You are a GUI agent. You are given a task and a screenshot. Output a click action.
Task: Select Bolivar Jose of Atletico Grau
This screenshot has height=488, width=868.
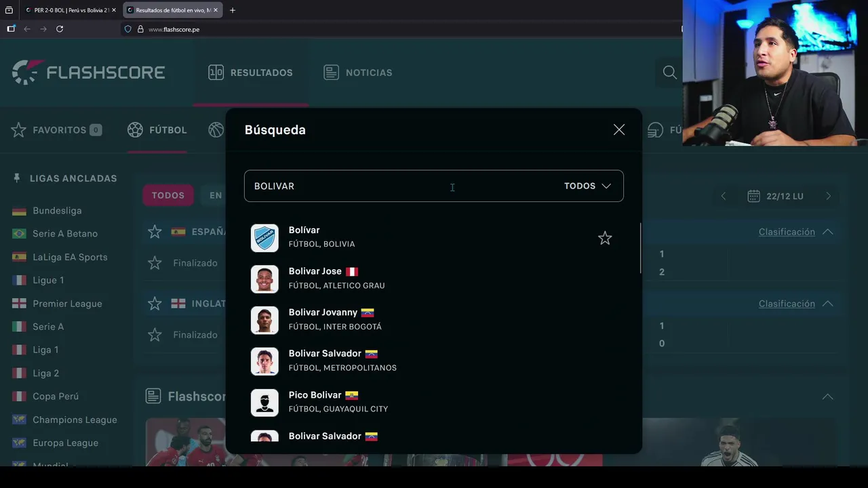(x=434, y=279)
